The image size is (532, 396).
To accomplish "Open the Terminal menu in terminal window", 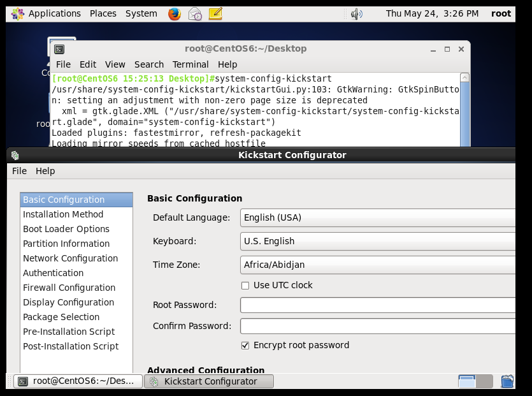I will [191, 64].
